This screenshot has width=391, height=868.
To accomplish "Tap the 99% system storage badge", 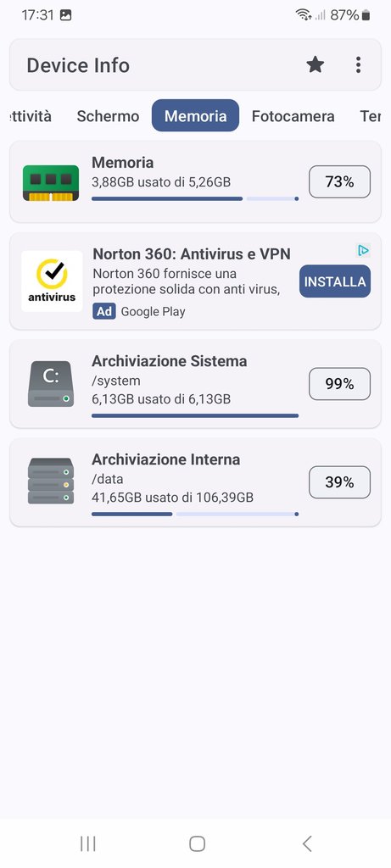I will tap(339, 384).
